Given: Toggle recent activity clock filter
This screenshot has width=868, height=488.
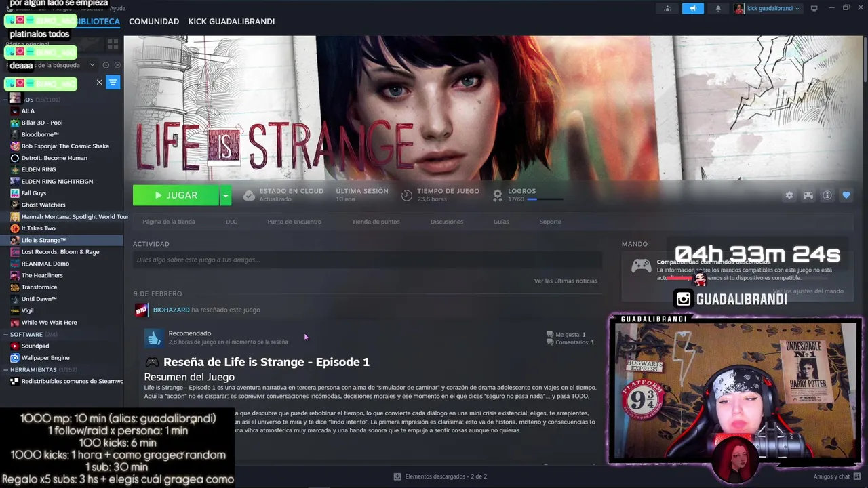Looking at the screenshot, I should (x=106, y=65).
